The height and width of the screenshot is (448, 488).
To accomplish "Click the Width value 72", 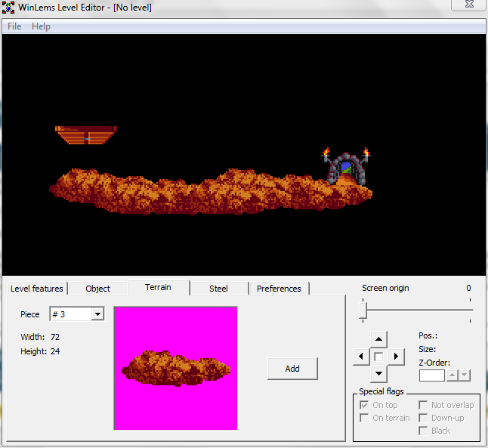I will pos(55,337).
